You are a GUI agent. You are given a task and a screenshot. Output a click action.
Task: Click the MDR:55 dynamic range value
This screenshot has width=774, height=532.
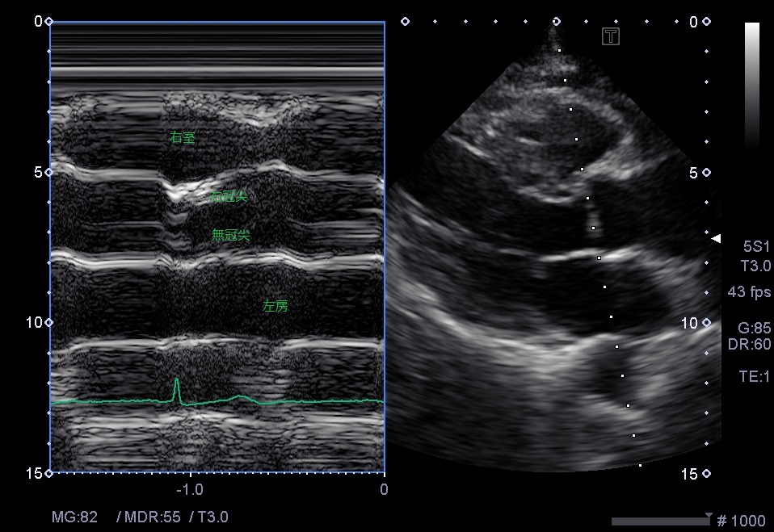(x=153, y=517)
